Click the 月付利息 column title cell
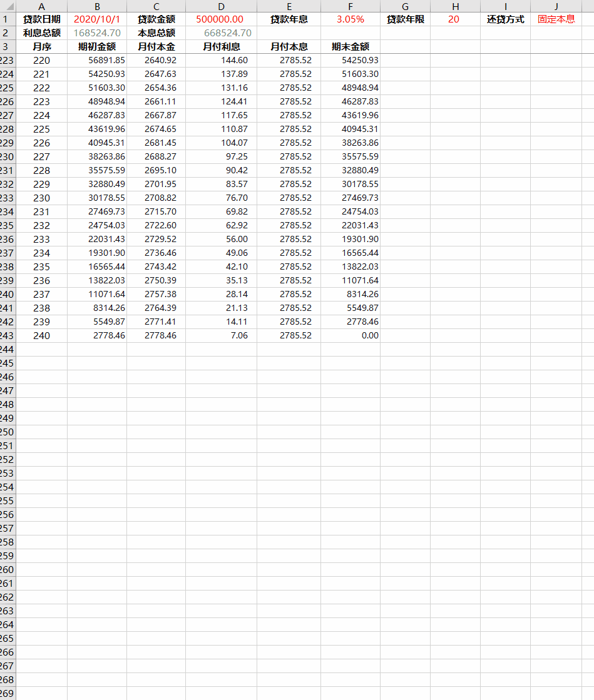This screenshot has width=594, height=700. [x=221, y=47]
